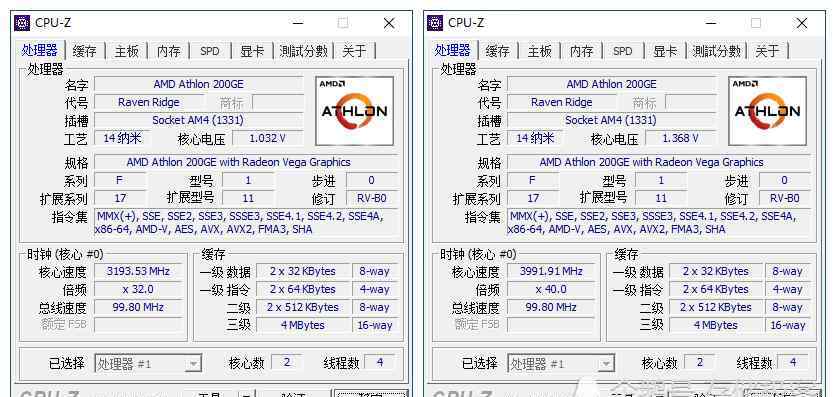Select the 内存 tab in the left window

pyautogui.click(x=168, y=51)
